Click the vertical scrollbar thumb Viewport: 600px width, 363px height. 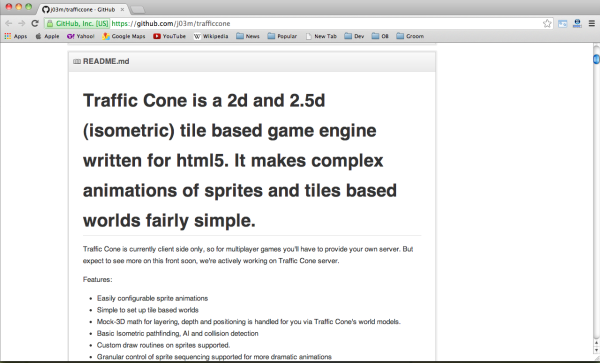(596, 59)
